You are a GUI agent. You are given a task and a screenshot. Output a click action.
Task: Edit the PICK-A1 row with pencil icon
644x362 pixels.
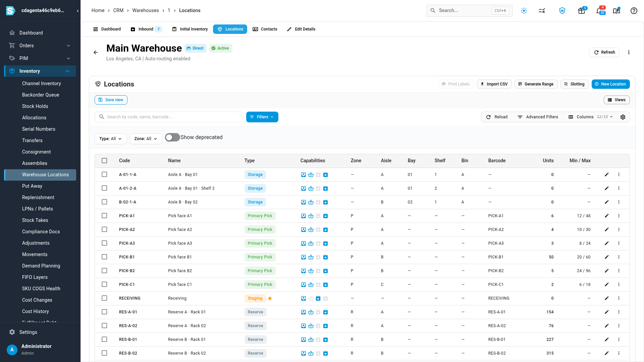click(x=606, y=216)
